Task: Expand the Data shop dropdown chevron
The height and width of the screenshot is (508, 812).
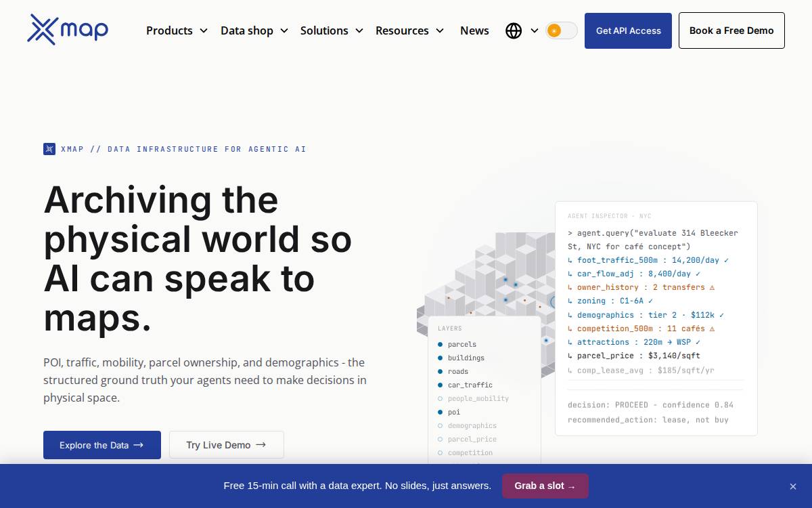Action: click(284, 30)
